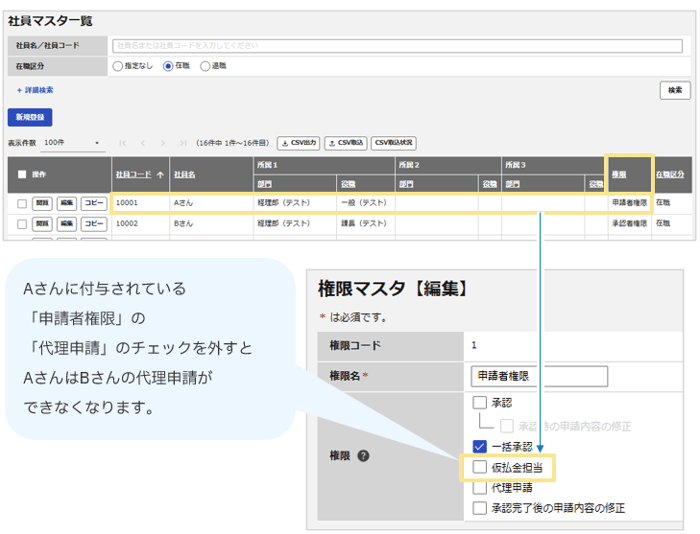Sort by 部門 header under 所属3
Screen dimensions: 700x534
click(x=512, y=184)
